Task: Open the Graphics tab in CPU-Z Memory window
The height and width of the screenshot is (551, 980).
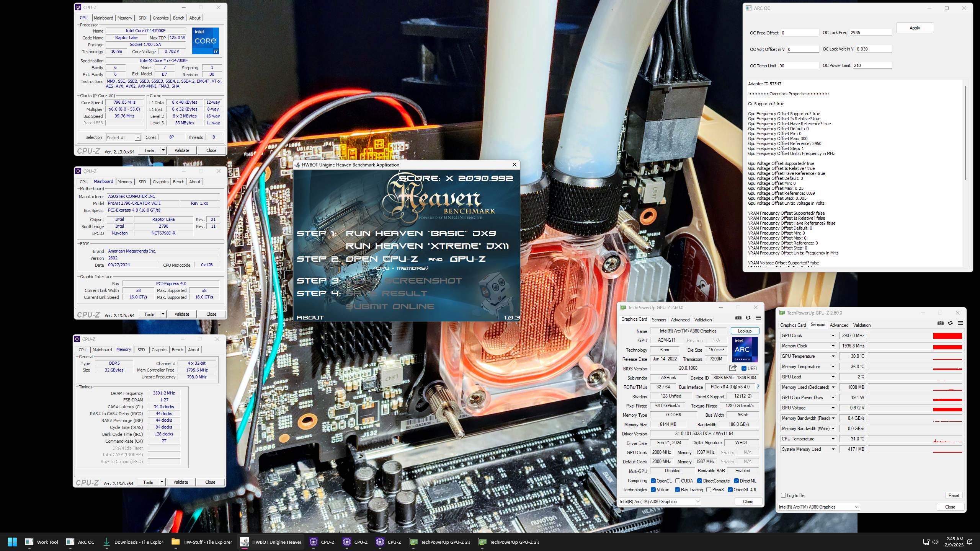Action: tap(159, 350)
